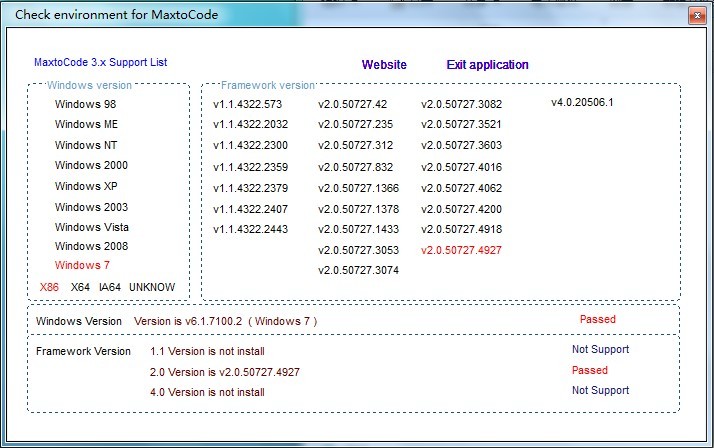Click the Check environment for MaxtoCode title
This screenshot has width=714, height=448.
pyautogui.click(x=117, y=15)
